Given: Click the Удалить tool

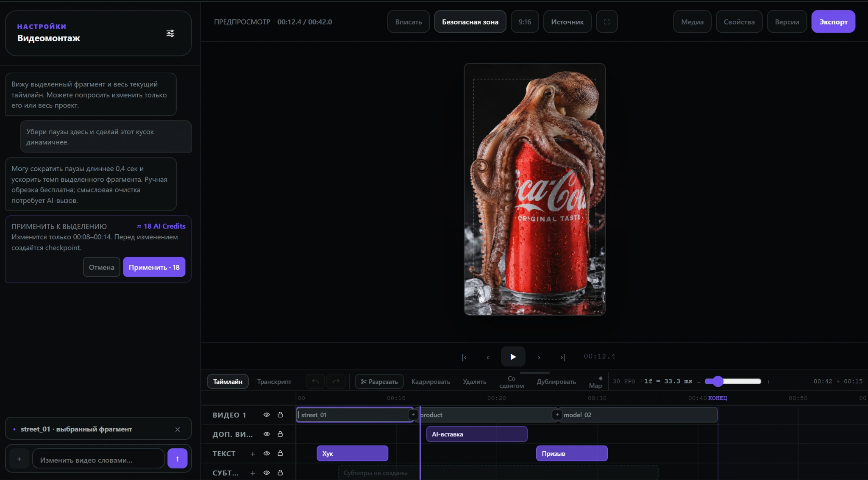Looking at the screenshot, I should coord(475,382).
